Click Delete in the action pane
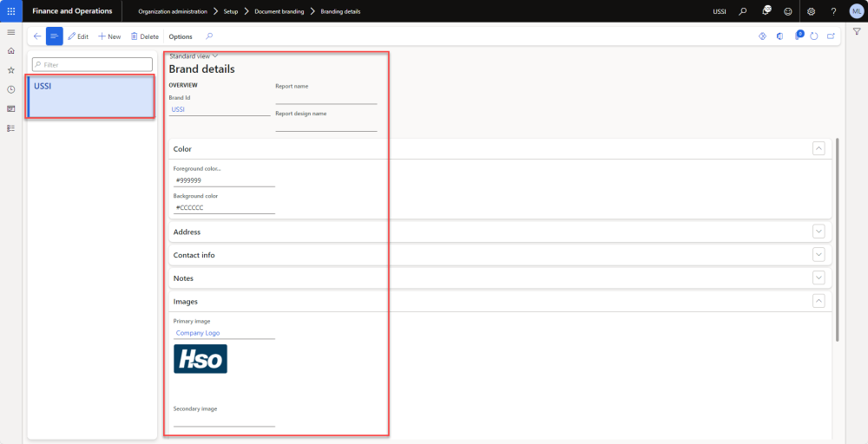This screenshot has height=444, width=868. pos(144,36)
